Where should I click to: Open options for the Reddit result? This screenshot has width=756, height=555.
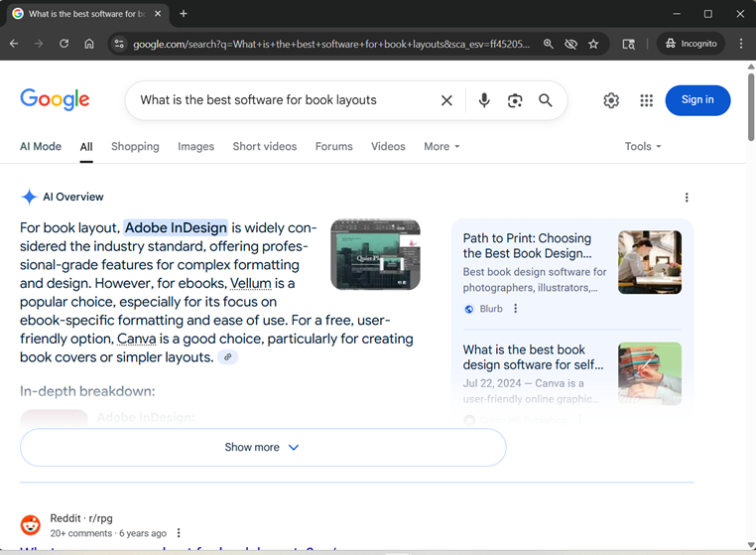pos(179,533)
